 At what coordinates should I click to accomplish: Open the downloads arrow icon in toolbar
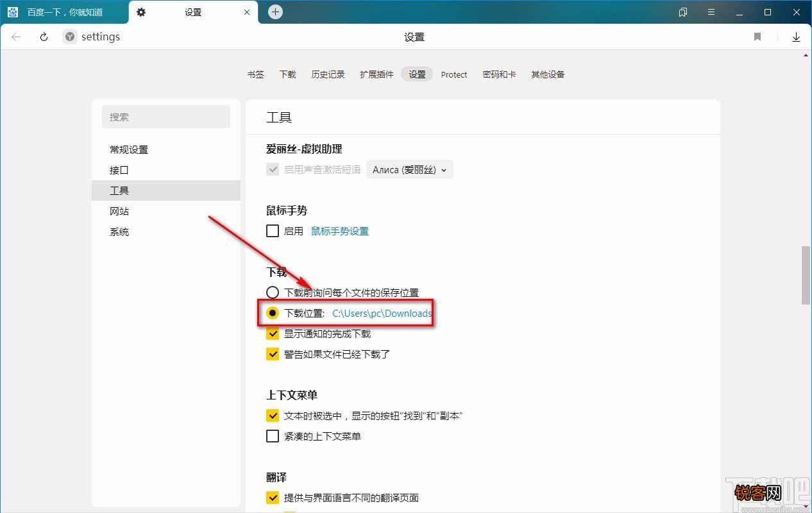tap(796, 37)
